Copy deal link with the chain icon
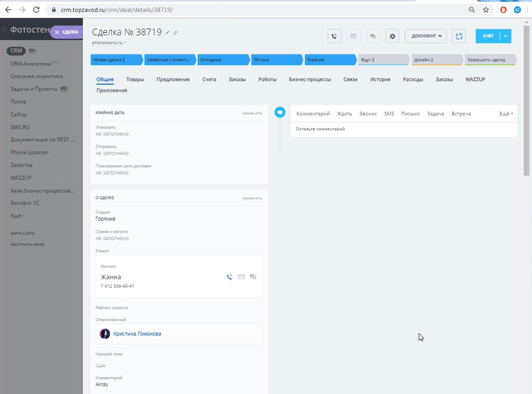 click(175, 33)
